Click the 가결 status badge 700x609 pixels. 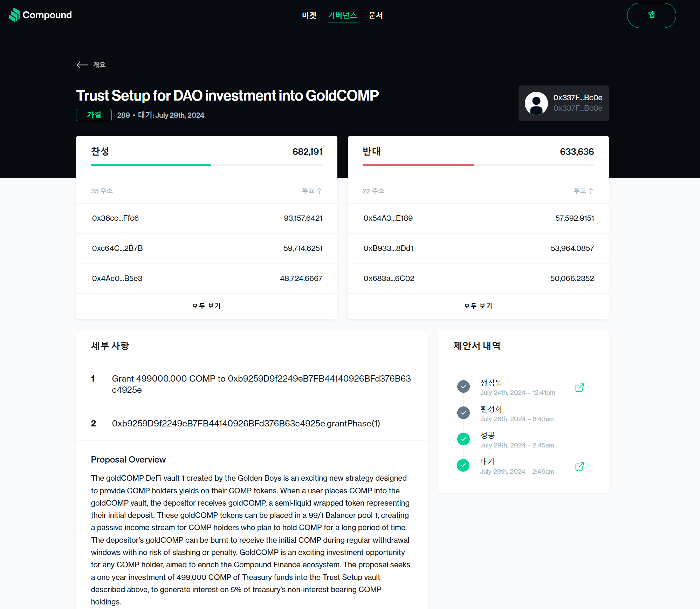pyautogui.click(x=94, y=115)
